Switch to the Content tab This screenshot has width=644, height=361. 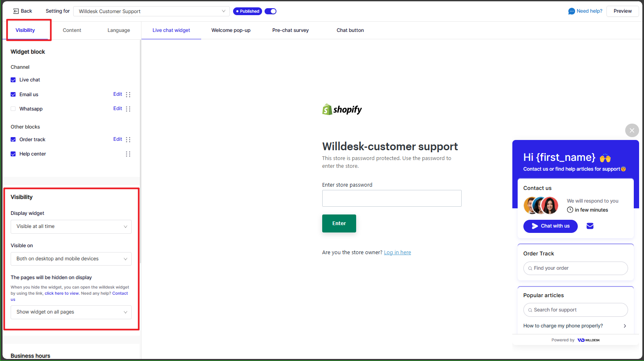click(x=72, y=30)
